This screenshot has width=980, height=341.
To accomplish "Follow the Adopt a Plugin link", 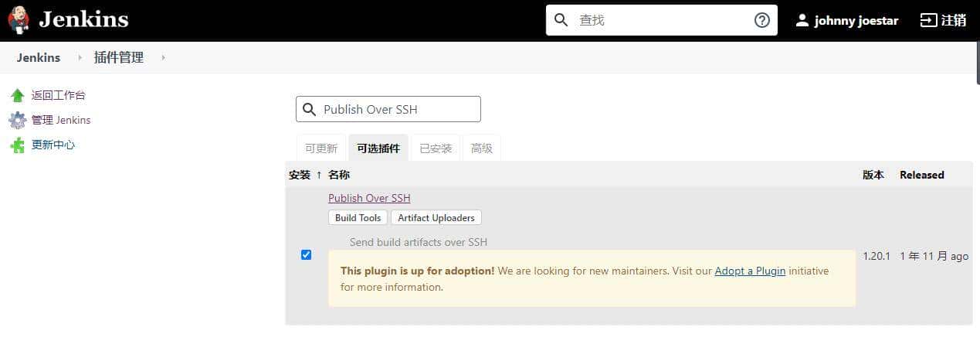I will (x=750, y=271).
